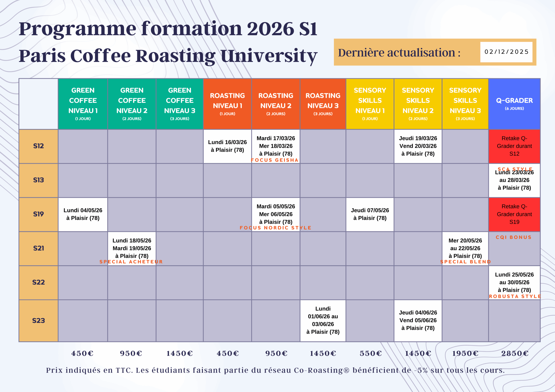Viewport: 555px width, 392px height.
Task: Select the Sensory Skills Niveau 3 header
Action: coord(465,104)
